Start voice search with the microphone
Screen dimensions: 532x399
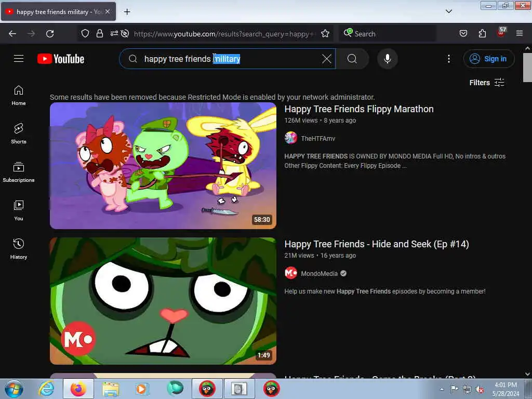pos(387,59)
